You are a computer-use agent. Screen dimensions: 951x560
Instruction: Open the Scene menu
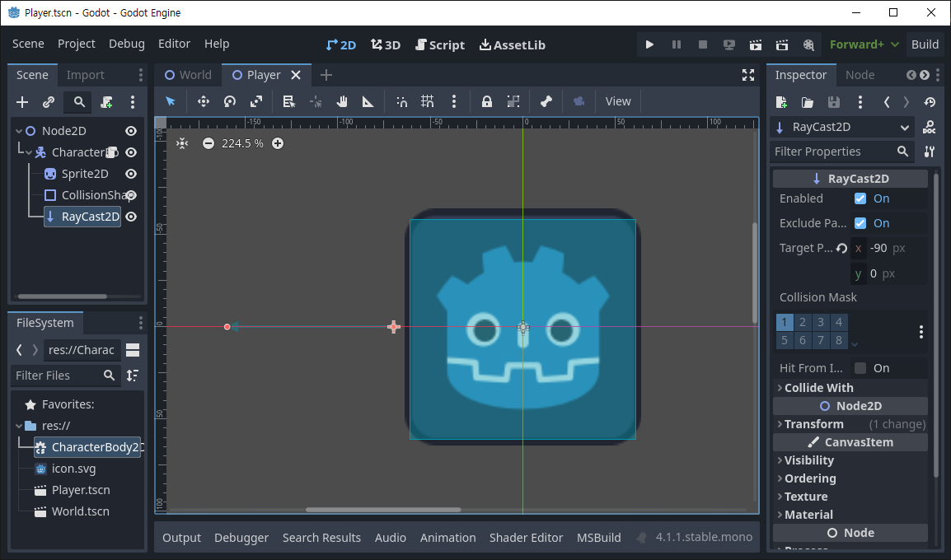tap(28, 44)
